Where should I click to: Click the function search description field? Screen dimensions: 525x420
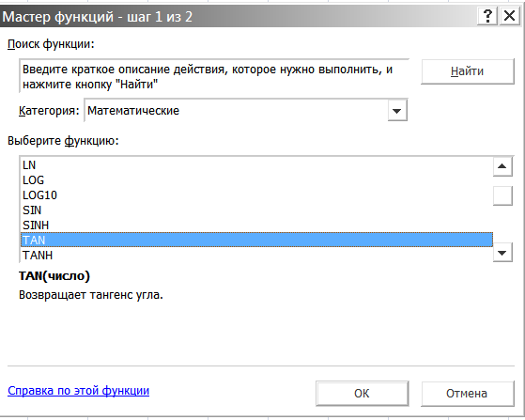click(214, 76)
